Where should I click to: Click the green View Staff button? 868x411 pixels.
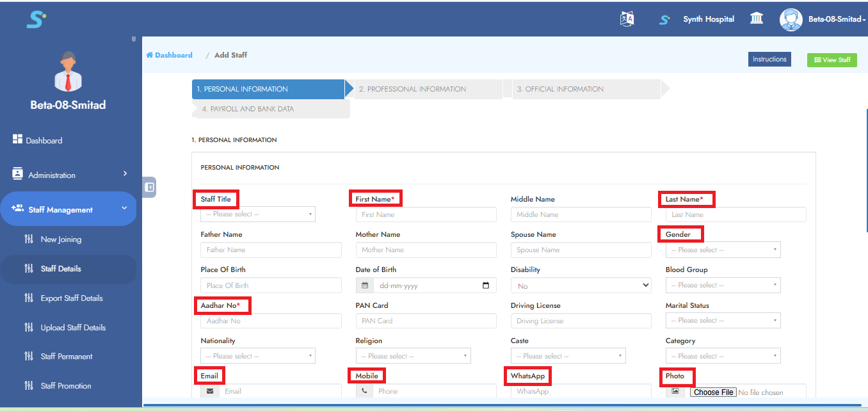[832, 60]
